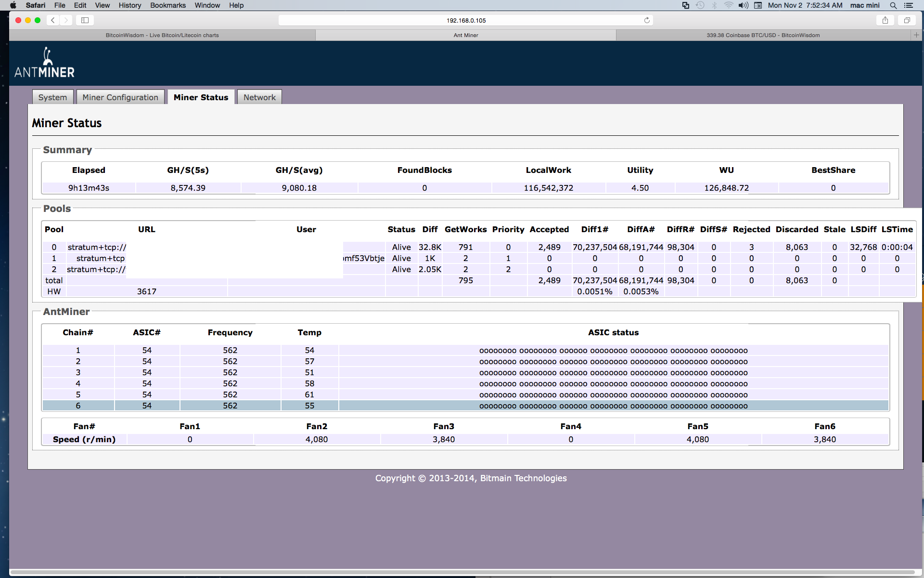Click the Utility value 4.50
Viewport: 924px width, 578px height.
[x=640, y=188]
